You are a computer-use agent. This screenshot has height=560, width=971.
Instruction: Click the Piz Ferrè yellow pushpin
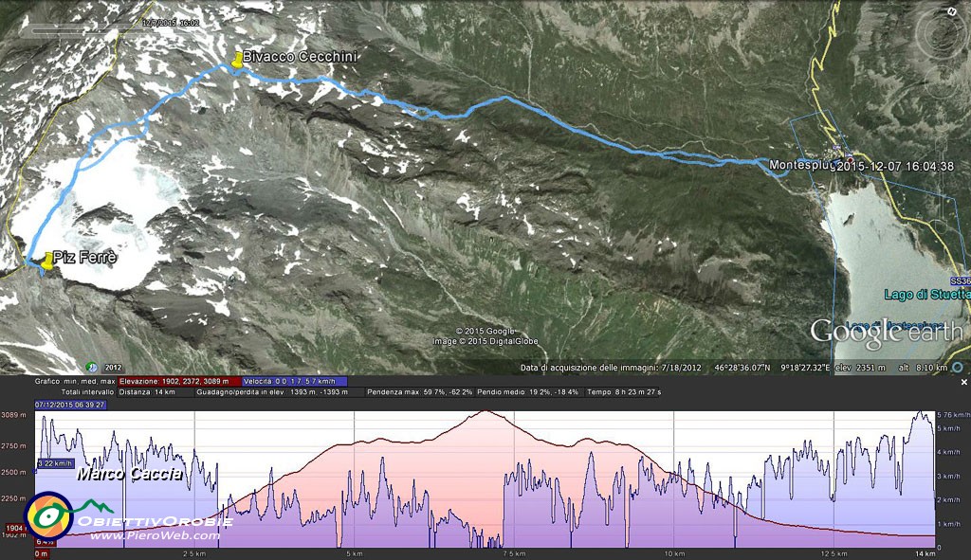(47, 261)
